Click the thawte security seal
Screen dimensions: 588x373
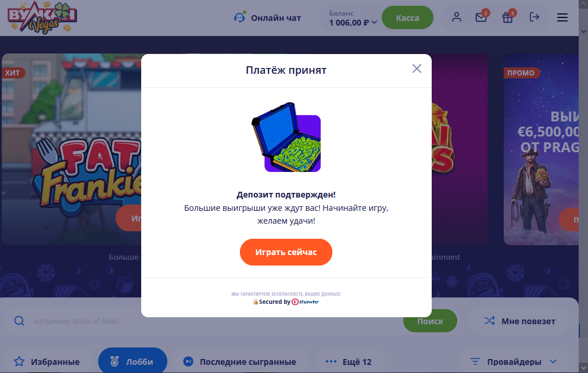305,302
